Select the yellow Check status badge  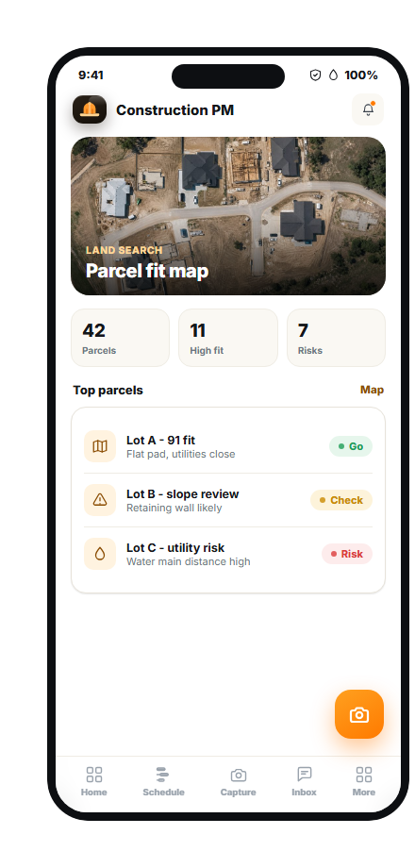(x=341, y=500)
